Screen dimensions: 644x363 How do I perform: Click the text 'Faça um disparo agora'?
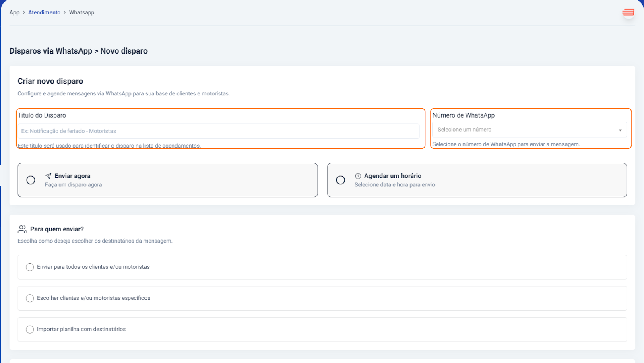click(73, 185)
